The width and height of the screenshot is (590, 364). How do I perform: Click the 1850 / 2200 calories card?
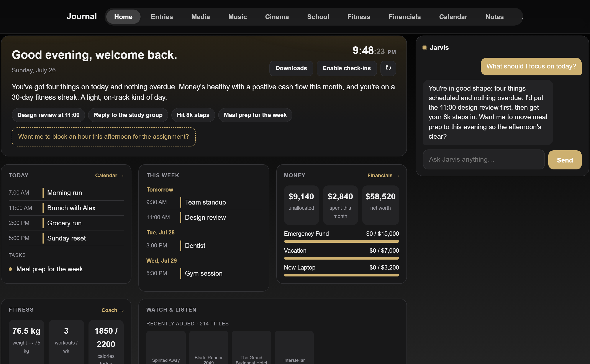point(106,342)
